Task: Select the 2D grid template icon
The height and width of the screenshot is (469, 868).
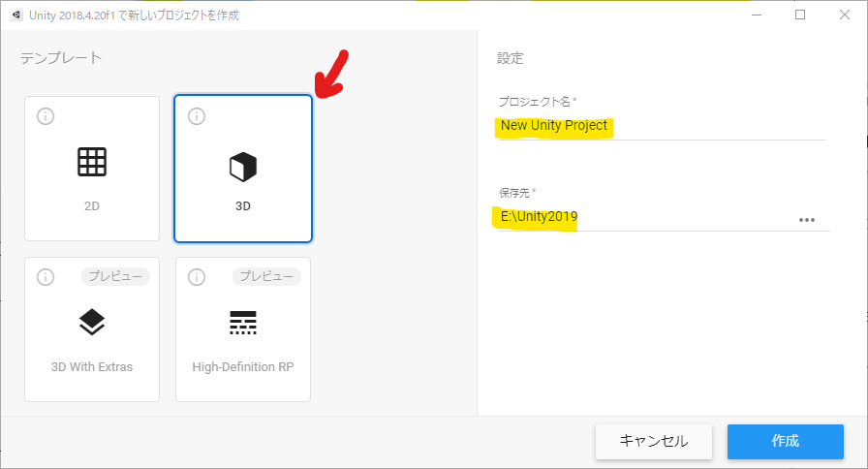Action: tap(92, 162)
